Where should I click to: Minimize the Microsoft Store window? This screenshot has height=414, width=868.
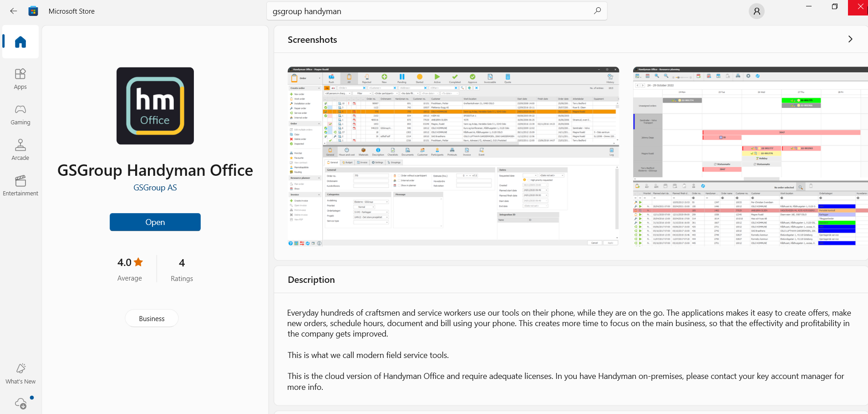(x=809, y=6)
